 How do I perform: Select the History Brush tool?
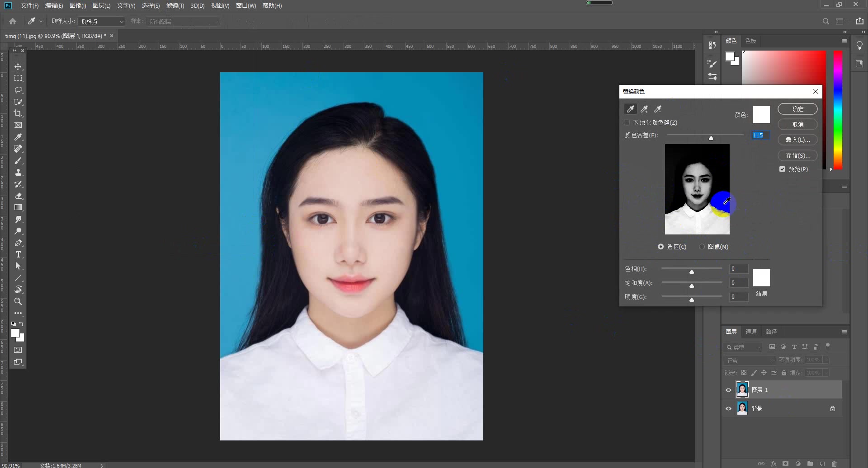(x=18, y=184)
